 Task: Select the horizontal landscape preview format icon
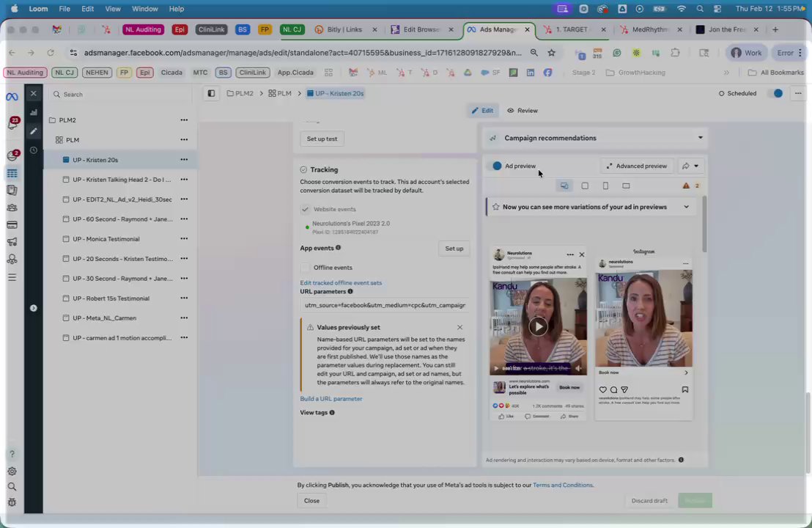626,186
